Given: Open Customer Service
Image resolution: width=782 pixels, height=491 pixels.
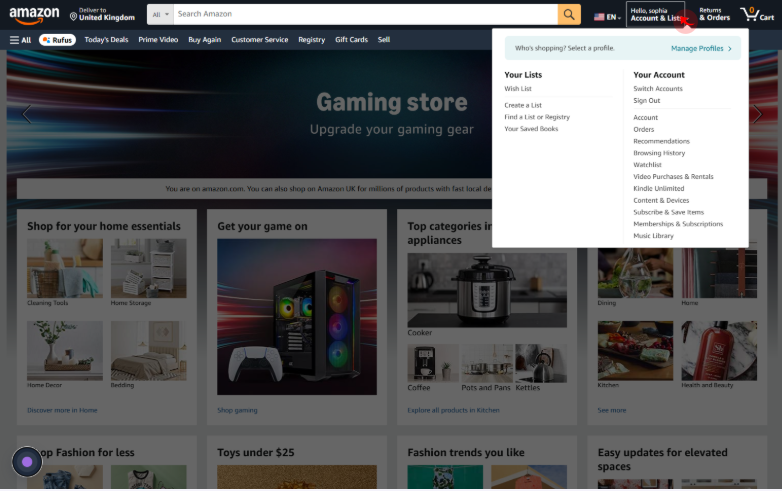Looking at the screenshot, I should 259,40.
